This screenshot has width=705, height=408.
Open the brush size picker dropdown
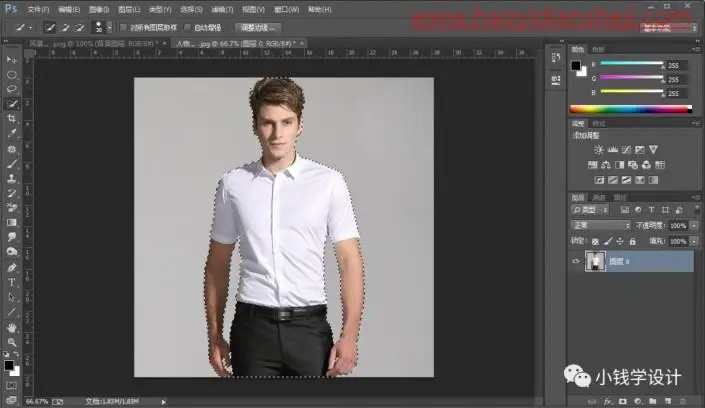(x=109, y=28)
